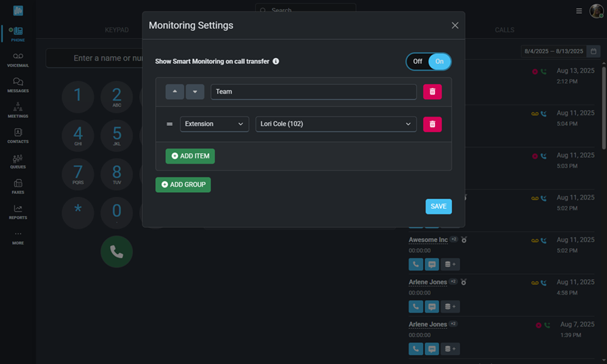Click the green dial call button

117,252
